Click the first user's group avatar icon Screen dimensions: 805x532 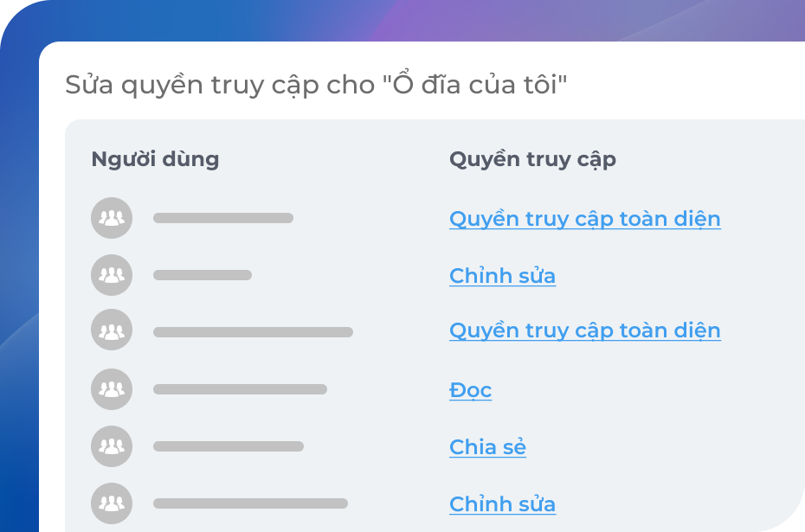tap(112, 218)
